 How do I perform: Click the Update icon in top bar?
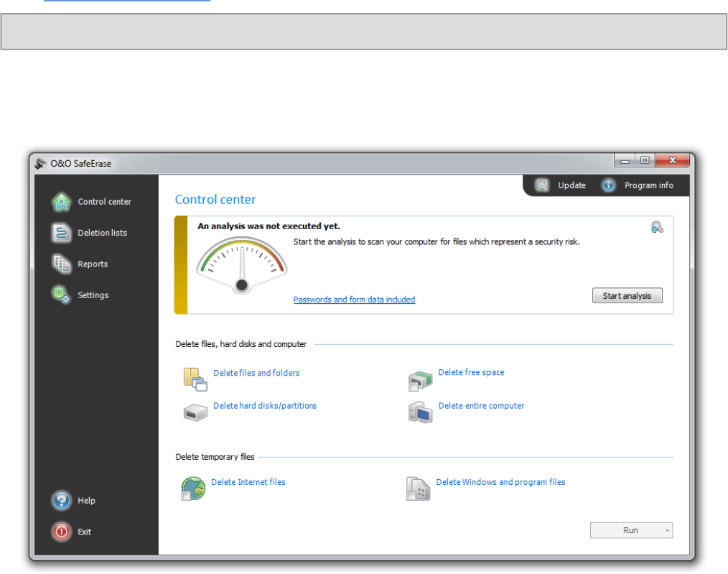(542, 185)
